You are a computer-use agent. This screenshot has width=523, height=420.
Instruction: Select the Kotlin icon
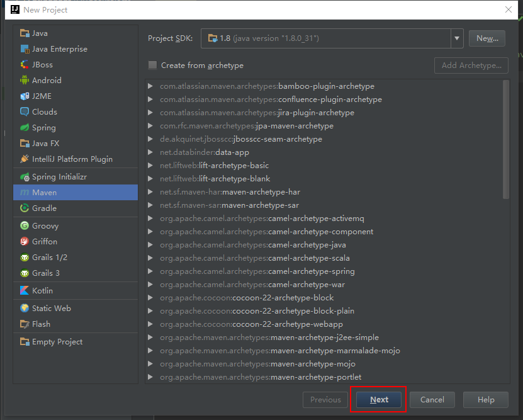click(x=25, y=290)
